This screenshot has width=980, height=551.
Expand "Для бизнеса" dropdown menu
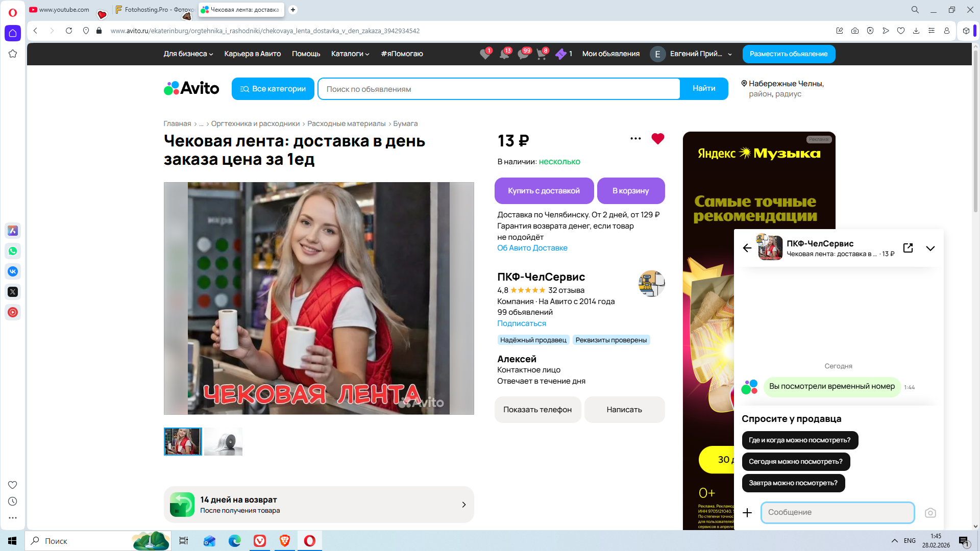coord(188,54)
